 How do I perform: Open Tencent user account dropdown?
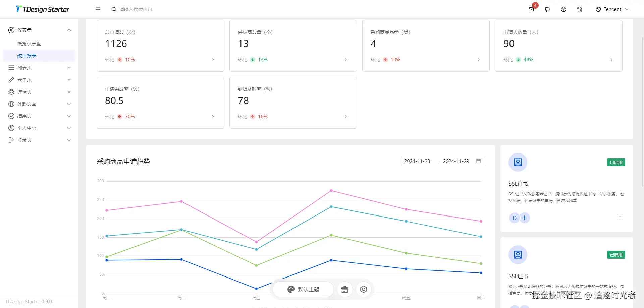pyautogui.click(x=612, y=9)
